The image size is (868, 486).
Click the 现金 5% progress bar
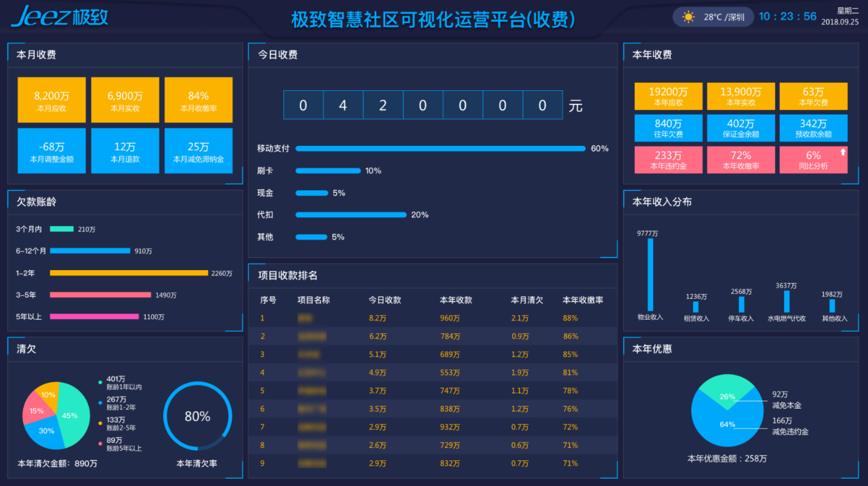311,193
